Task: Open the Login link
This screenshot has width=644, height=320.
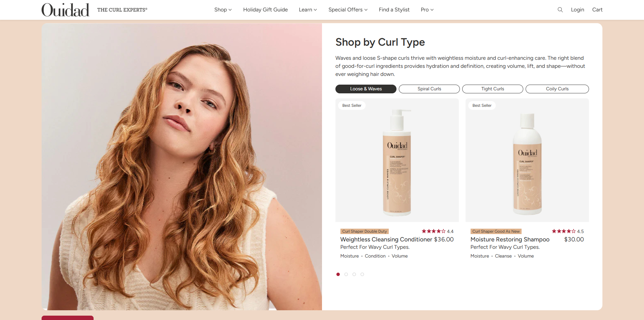Action: 578,10
